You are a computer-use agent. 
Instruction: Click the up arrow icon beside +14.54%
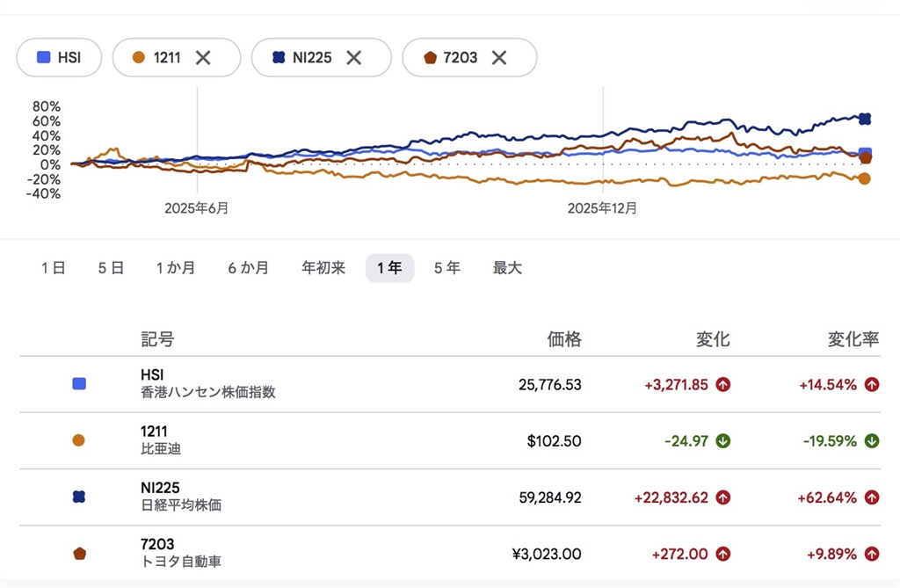[x=872, y=385]
